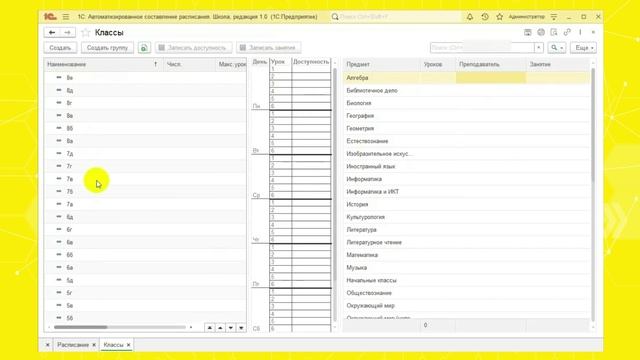This screenshot has height=360, width=640.
Task: Select class 6б in the list
Action: coord(145,255)
